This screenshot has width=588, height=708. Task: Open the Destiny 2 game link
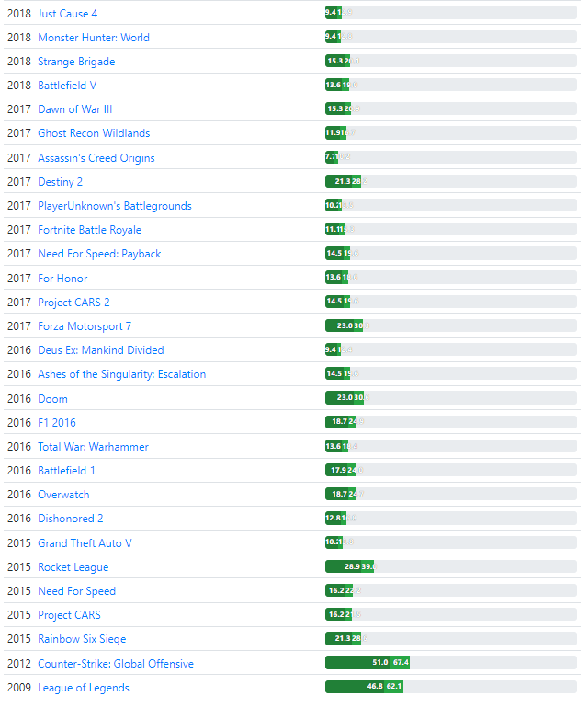tap(60, 182)
